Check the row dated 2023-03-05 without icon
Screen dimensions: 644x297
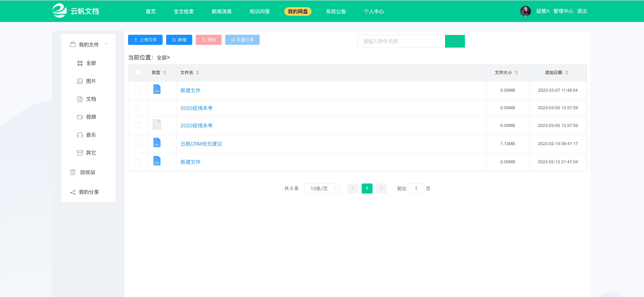[x=137, y=108]
